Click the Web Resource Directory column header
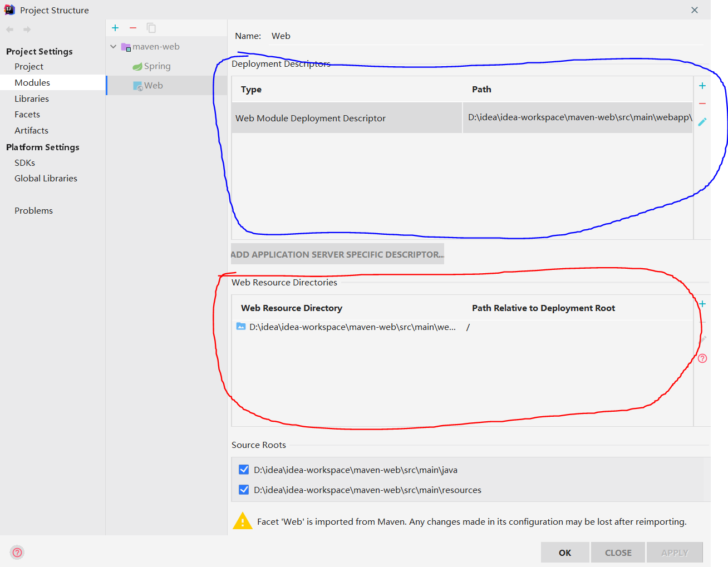 click(292, 308)
